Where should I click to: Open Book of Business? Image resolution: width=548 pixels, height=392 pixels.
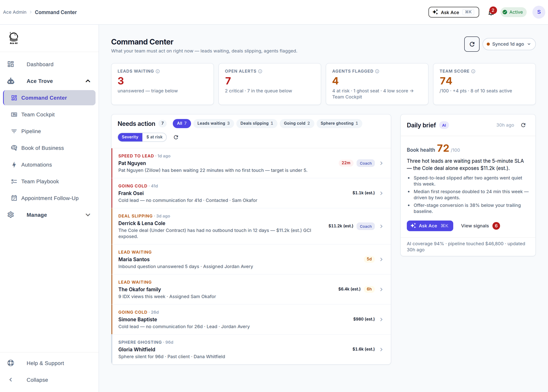coord(49,148)
